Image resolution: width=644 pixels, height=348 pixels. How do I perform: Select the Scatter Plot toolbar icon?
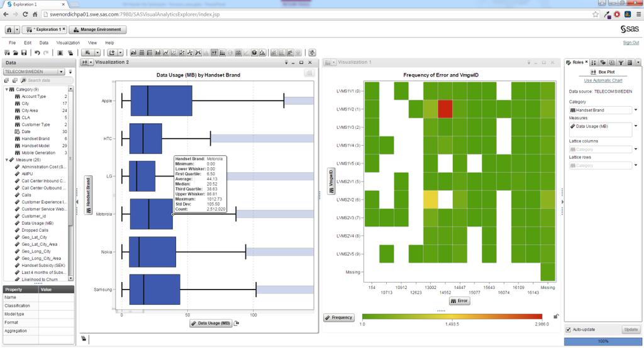tap(174, 53)
